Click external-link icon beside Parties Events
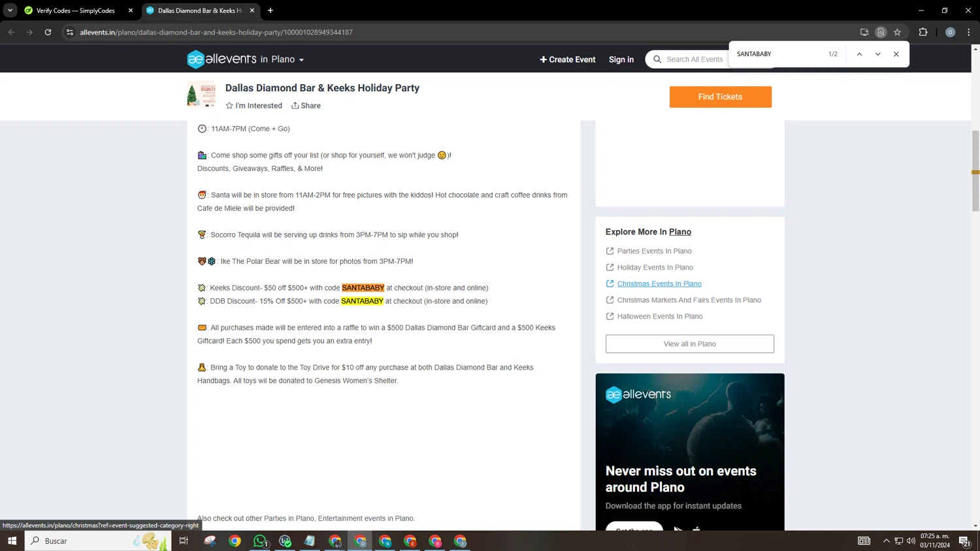 610,251
